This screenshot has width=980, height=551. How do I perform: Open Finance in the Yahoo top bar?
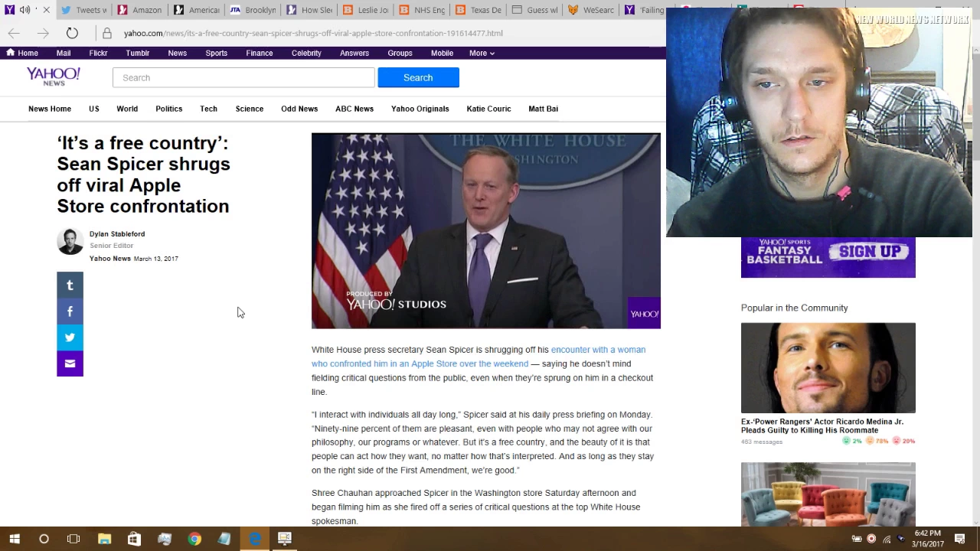click(x=260, y=53)
